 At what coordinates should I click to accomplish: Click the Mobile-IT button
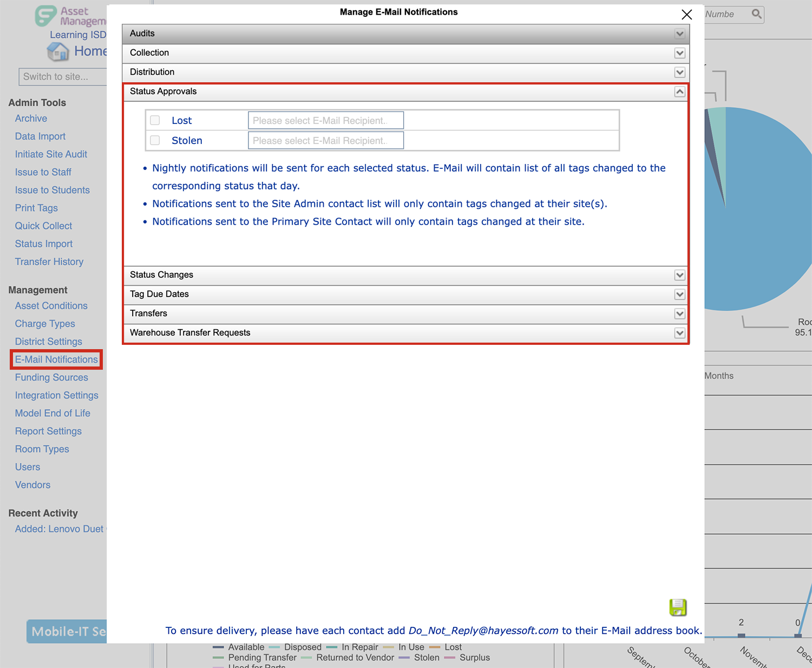click(x=67, y=631)
